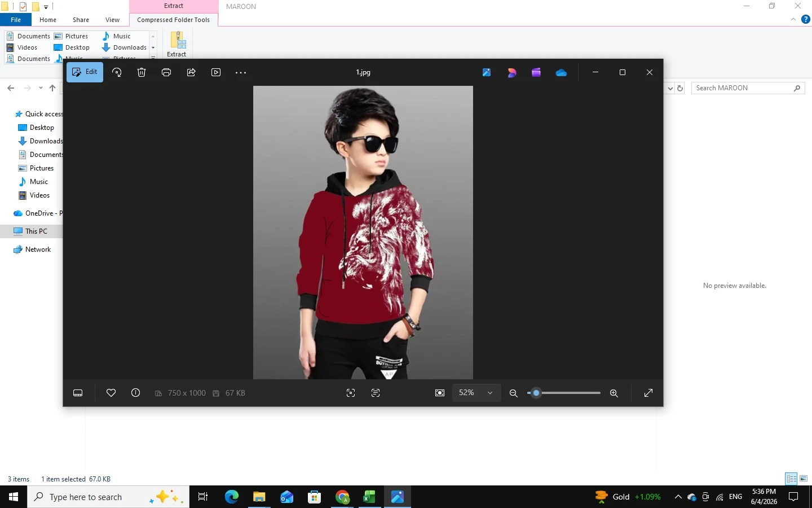This screenshot has width=812, height=508.
Task: Delete 1.jpg using the trash icon
Action: pyautogui.click(x=142, y=72)
